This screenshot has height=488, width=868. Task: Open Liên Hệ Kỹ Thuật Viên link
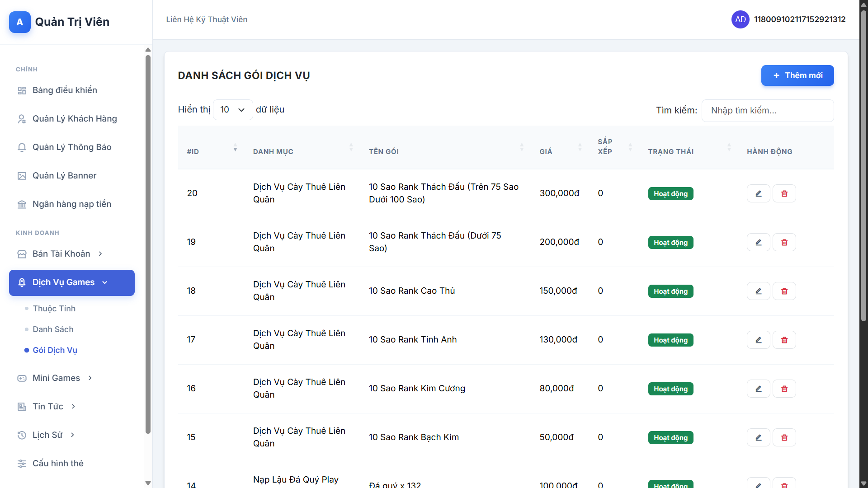coord(207,19)
